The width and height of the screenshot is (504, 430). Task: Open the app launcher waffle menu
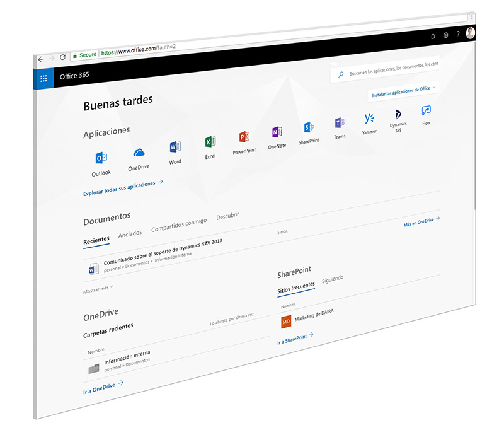(x=43, y=78)
